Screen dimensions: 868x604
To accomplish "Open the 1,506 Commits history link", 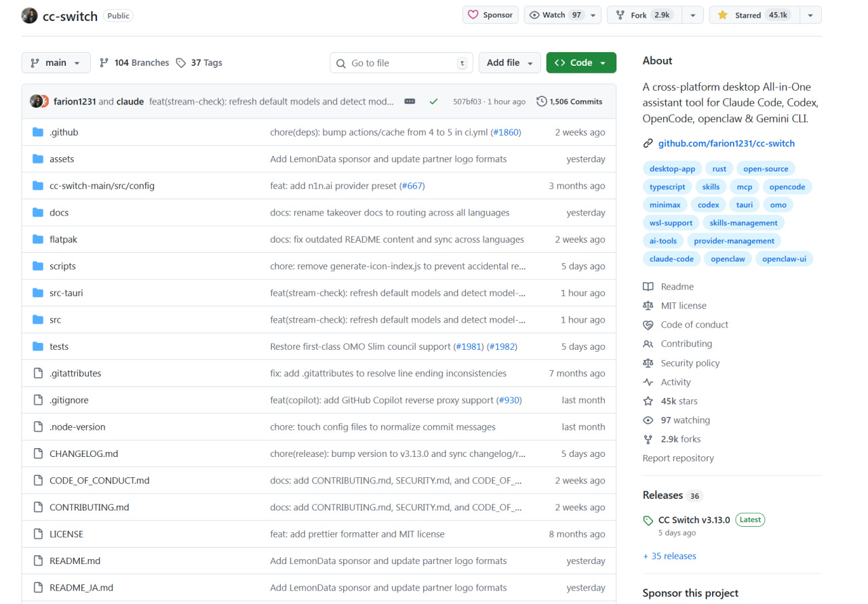I will click(569, 102).
